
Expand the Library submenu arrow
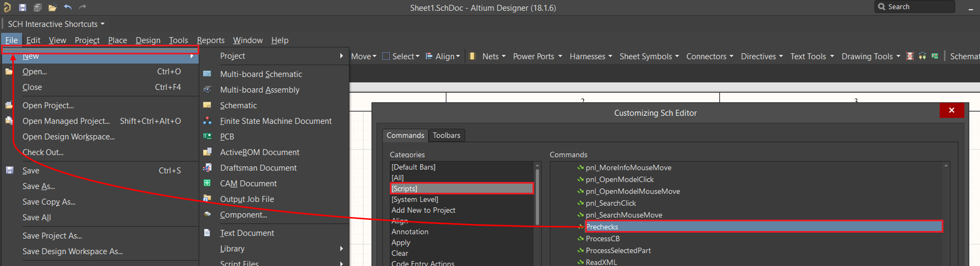pyautogui.click(x=341, y=249)
